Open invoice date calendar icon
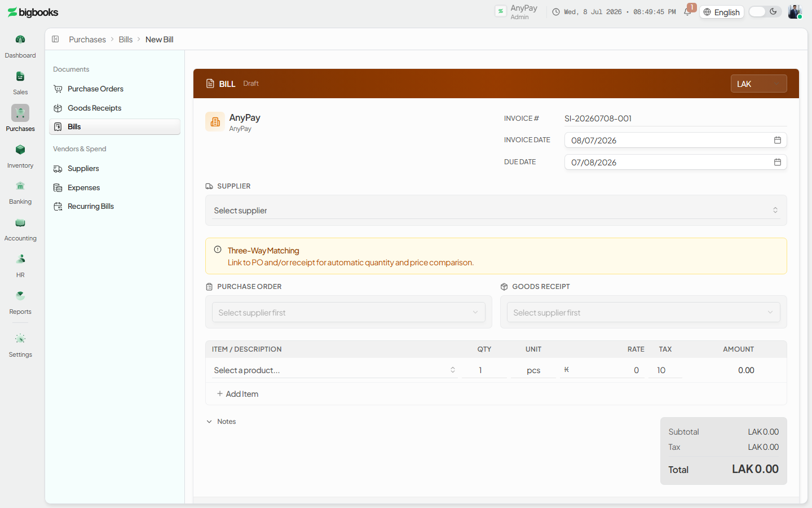This screenshot has height=508, width=812. point(777,140)
